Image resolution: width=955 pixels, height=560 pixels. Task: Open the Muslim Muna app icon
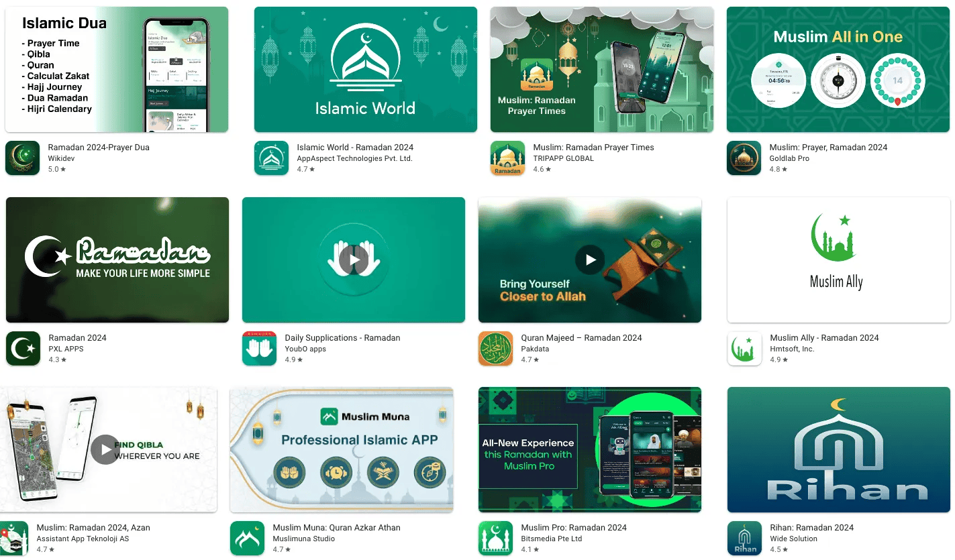248,539
